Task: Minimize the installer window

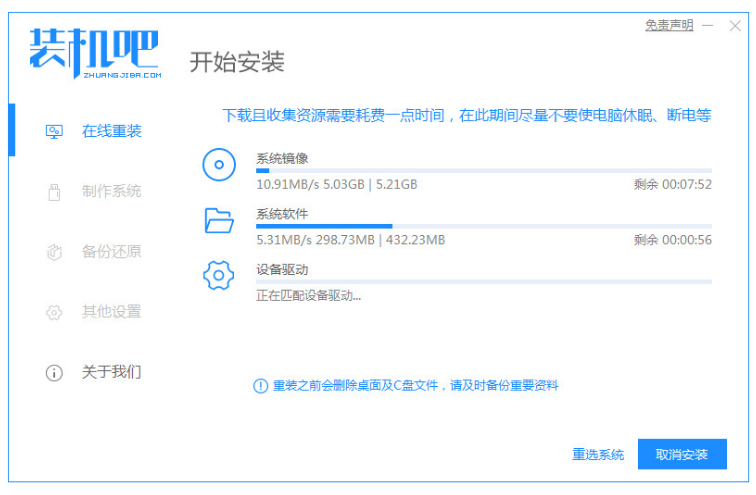Action: (x=707, y=25)
